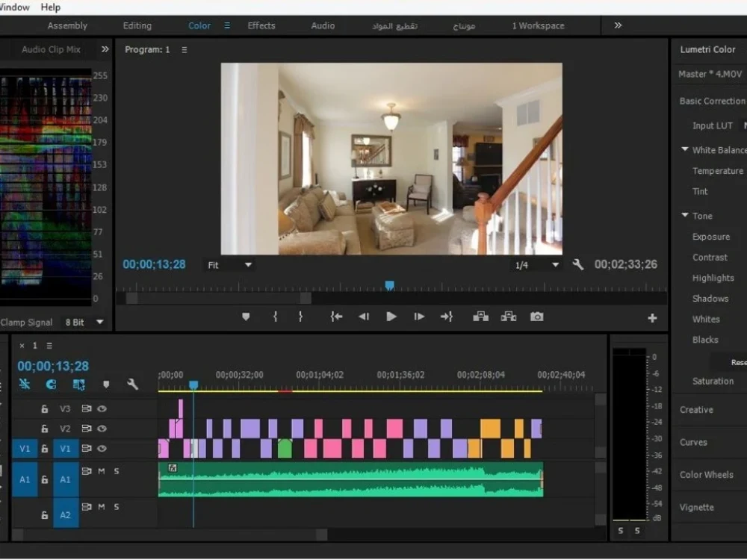Open Program monitor wrench settings
747x560 pixels.
click(x=578, y=265)
